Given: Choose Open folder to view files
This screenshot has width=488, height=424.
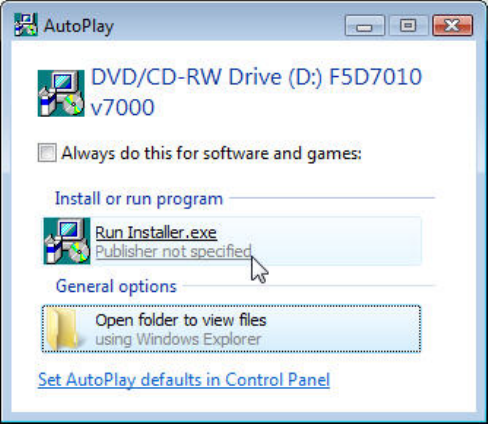Looking at the screenshot, I should pos(231,329).
